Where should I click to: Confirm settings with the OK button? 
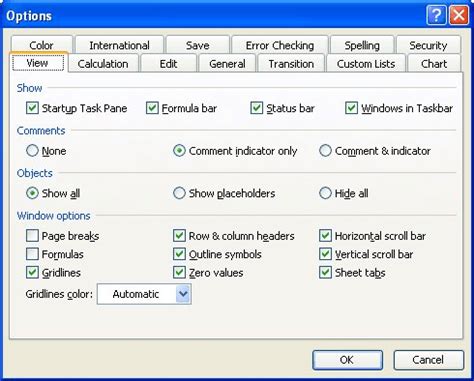coord(347,360)
